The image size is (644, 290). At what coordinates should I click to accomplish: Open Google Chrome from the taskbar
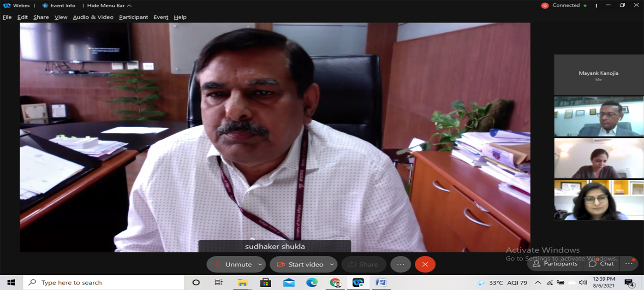[x=335, y=283]
